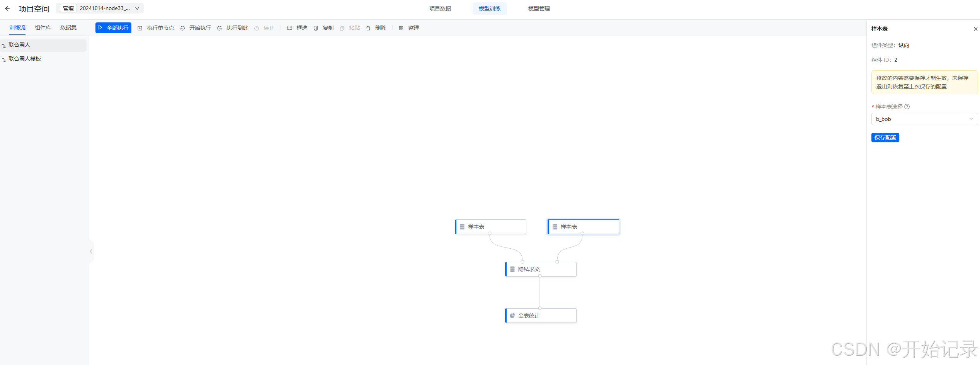
Task: 打开「b_bob」样本表选择下拉框
Action: [x=924, y=119]
